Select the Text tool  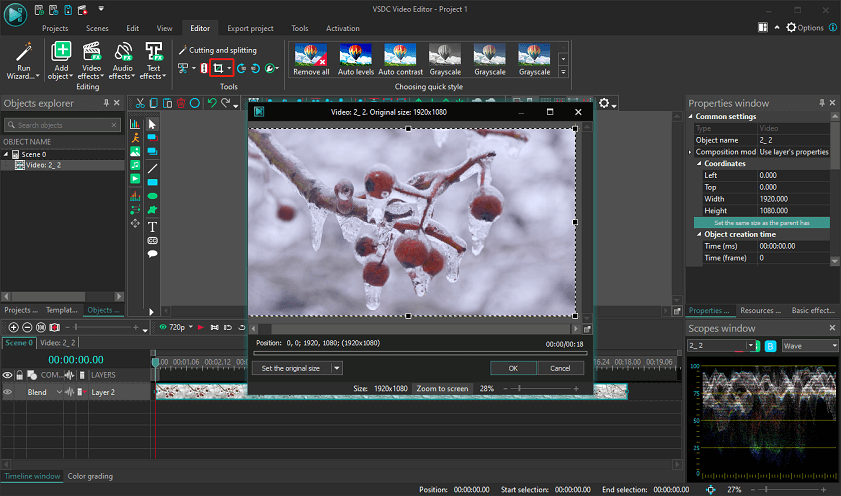tap(152, 226)
